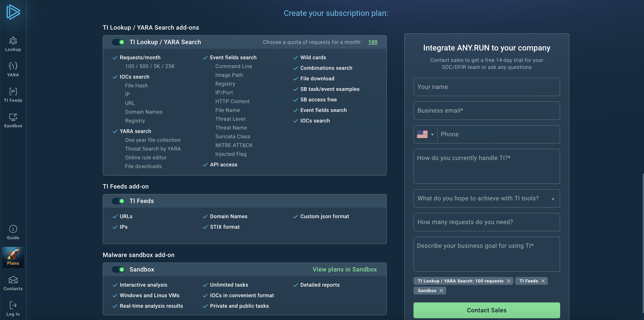Click the 'YARA search' feature heading
Viewport: 644px width, 320px height.
coord(135,131)
